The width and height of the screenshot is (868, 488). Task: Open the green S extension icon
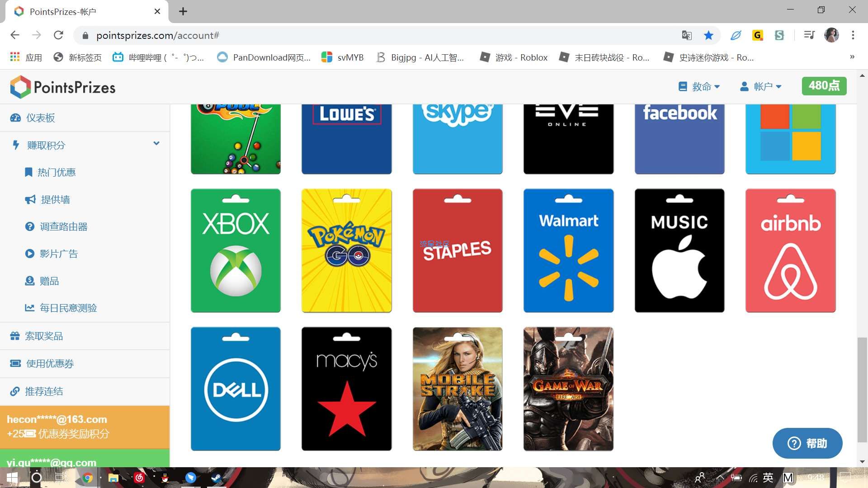click(779, 35)
